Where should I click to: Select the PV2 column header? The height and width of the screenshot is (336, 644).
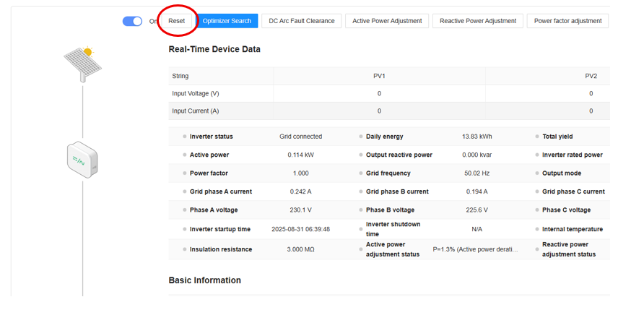point(591,76)
